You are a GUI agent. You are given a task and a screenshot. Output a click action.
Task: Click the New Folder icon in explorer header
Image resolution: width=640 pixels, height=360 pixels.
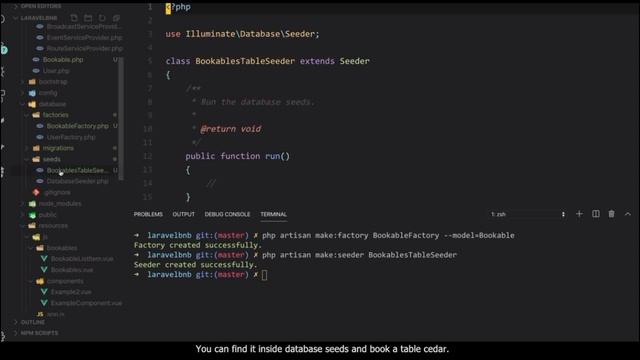88,18
